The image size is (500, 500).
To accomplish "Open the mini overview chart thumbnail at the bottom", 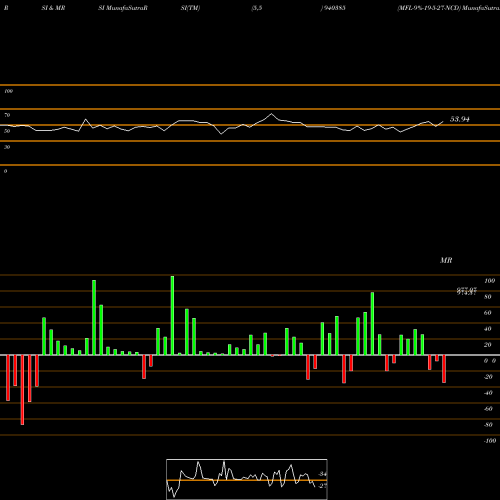I will (x=247, y=479).
